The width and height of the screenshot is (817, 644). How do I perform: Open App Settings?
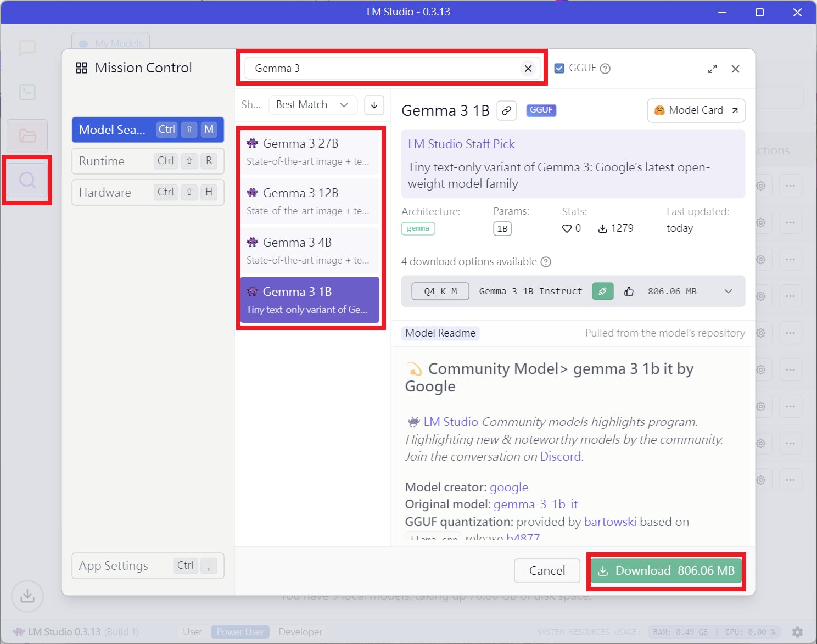click(148, 565)
